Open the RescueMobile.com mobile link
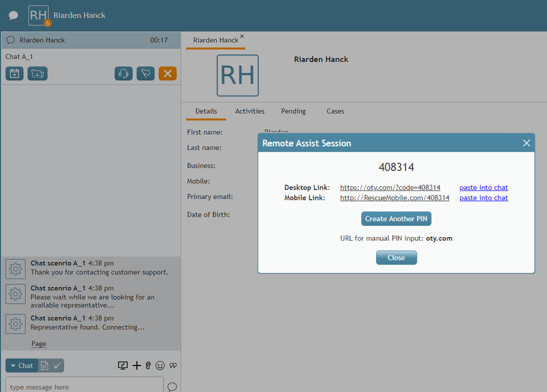Image resolution: width=547 pixels, height=392 pixels. (x=394, y=198)
